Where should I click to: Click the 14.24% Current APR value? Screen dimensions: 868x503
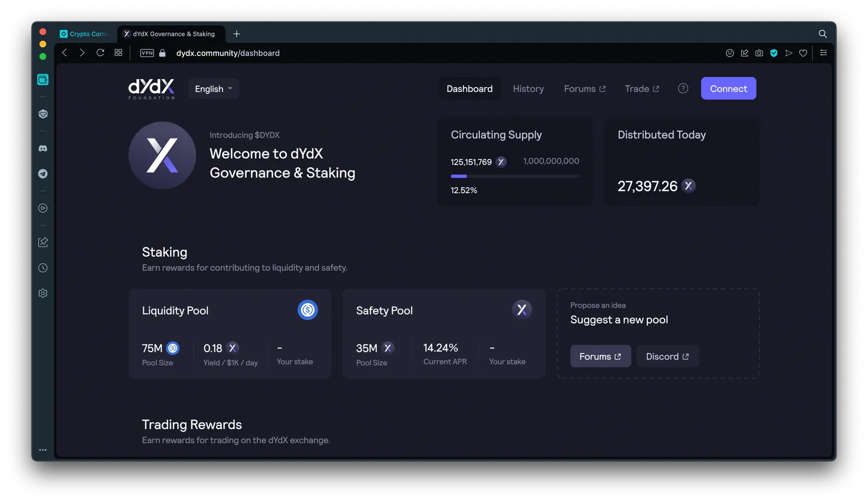[x=441, y=348]
